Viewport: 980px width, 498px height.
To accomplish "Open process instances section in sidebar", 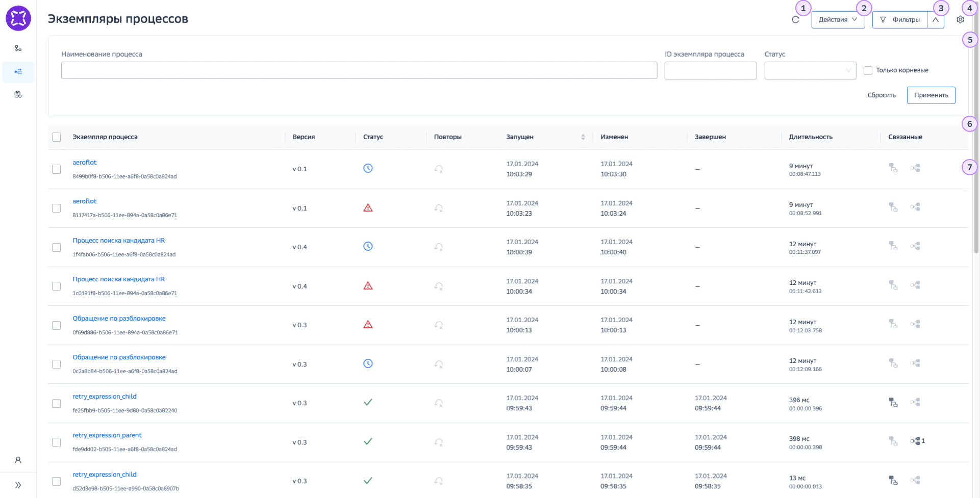I will point(18,72).
